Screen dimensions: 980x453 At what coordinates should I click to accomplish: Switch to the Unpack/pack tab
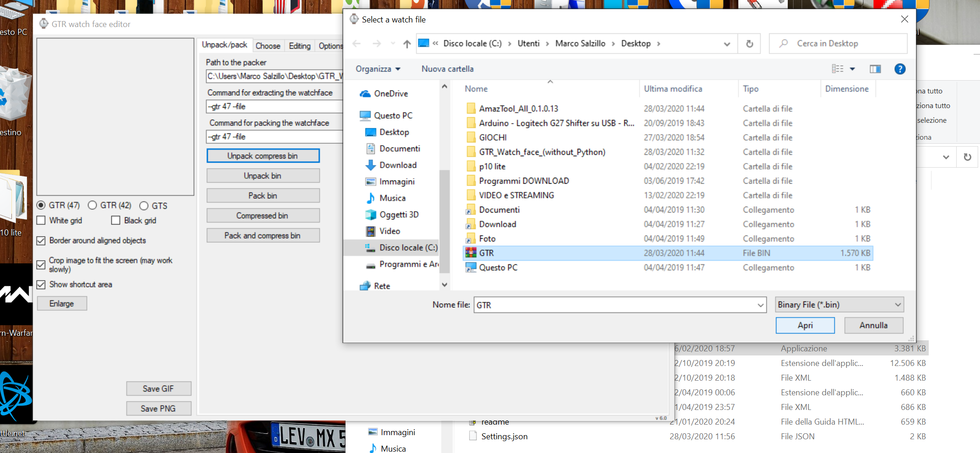click(224, 45)
